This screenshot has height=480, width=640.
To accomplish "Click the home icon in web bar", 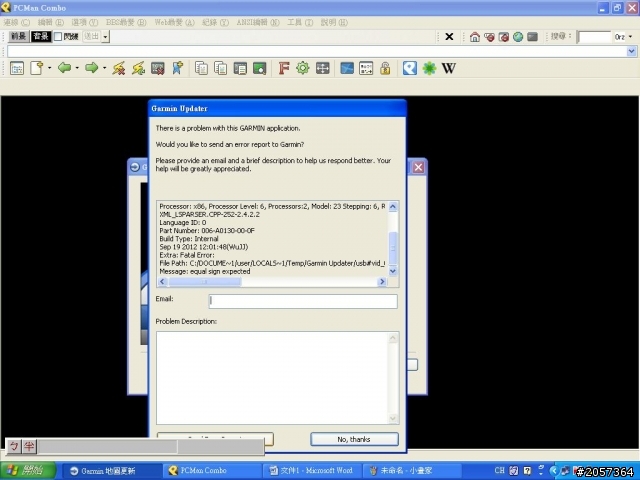I will 475,37.
